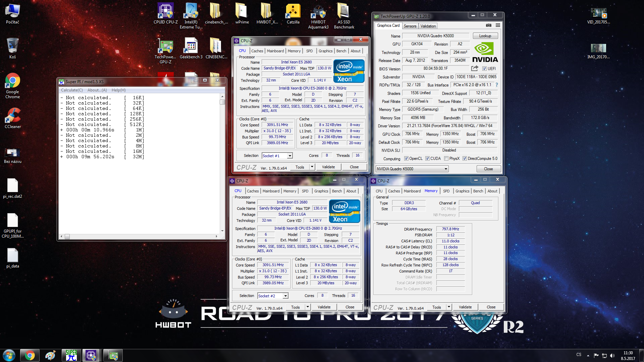
Task: Expand Tools arrow in Memory CPU-Z window
Action: (x=449, y=307)
